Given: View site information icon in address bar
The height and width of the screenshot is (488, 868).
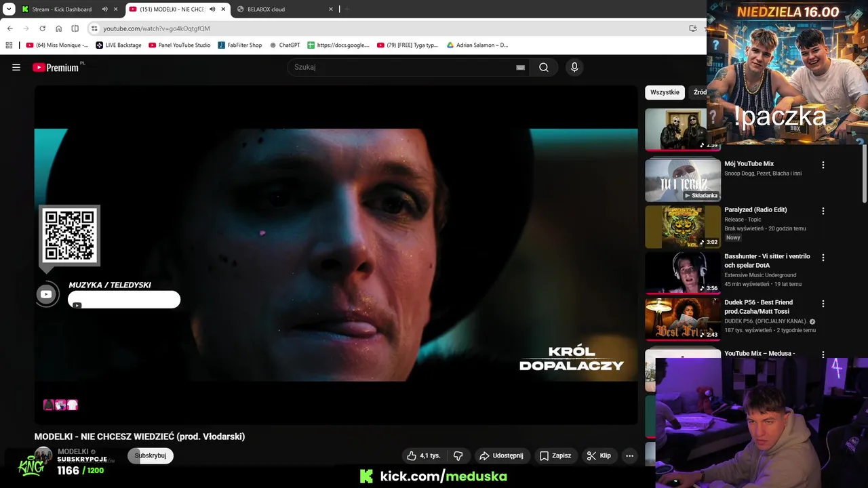Looking at the screenshot, I should (x=94, y=28).
